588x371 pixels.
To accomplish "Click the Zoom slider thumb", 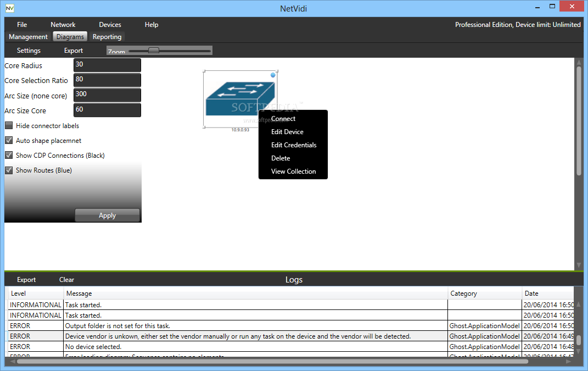I will tap(153, 51).
